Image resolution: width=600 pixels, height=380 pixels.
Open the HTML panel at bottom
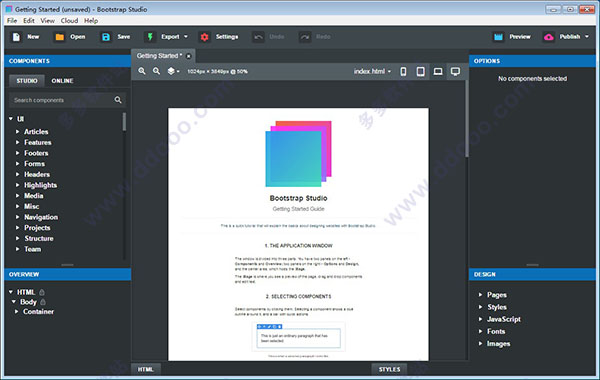click(x=145, y=369)
